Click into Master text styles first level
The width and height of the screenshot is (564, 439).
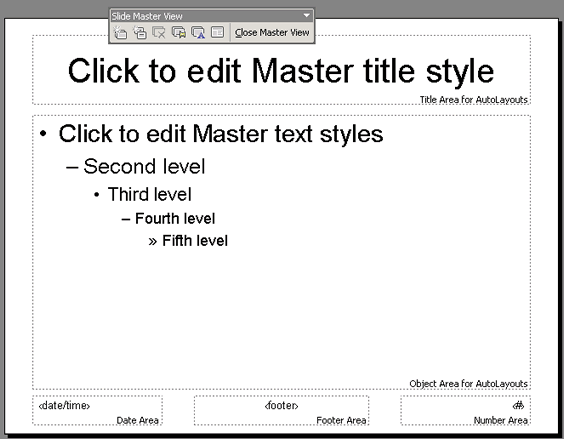[x=221, y=134]
